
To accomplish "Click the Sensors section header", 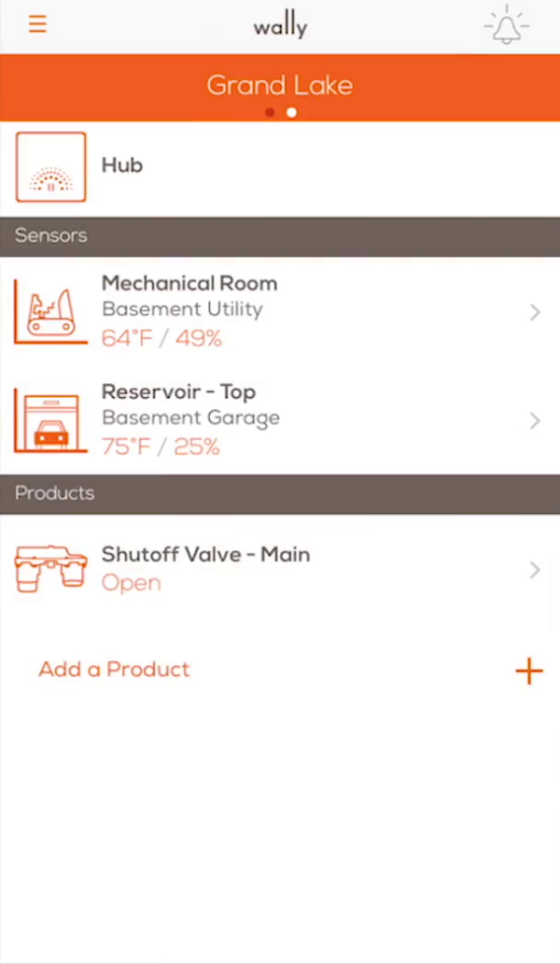I will tap(280, 235).
